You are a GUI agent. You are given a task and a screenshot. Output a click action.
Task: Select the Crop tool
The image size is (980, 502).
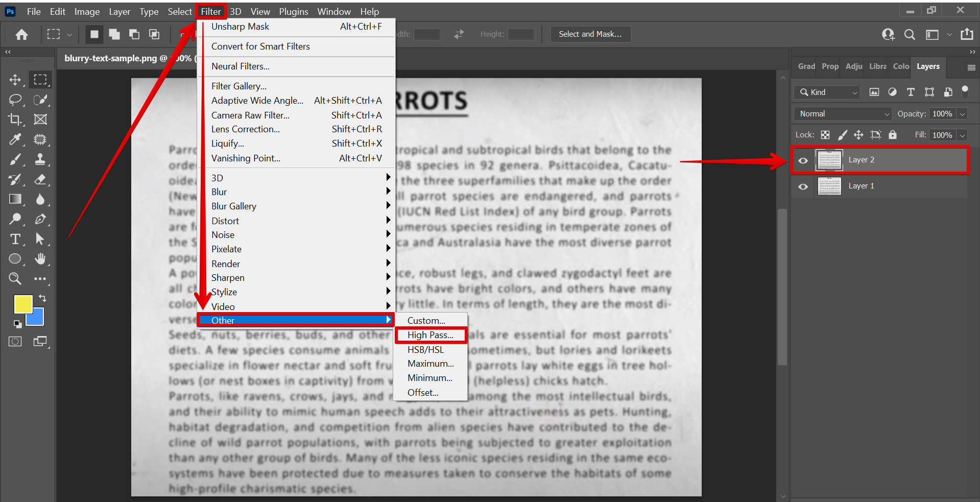click(15, 119)
